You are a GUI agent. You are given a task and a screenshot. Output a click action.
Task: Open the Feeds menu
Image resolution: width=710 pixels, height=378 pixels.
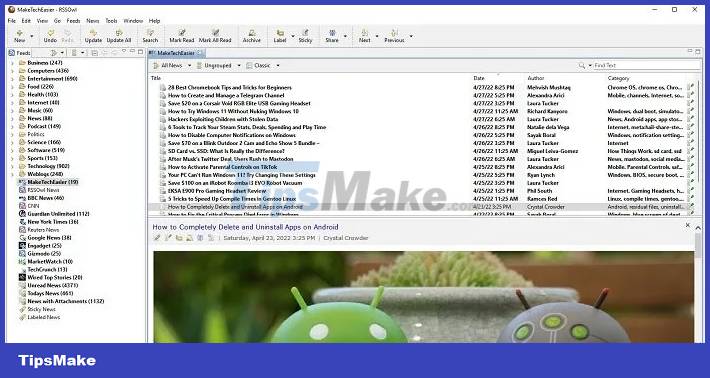[73, 21]
